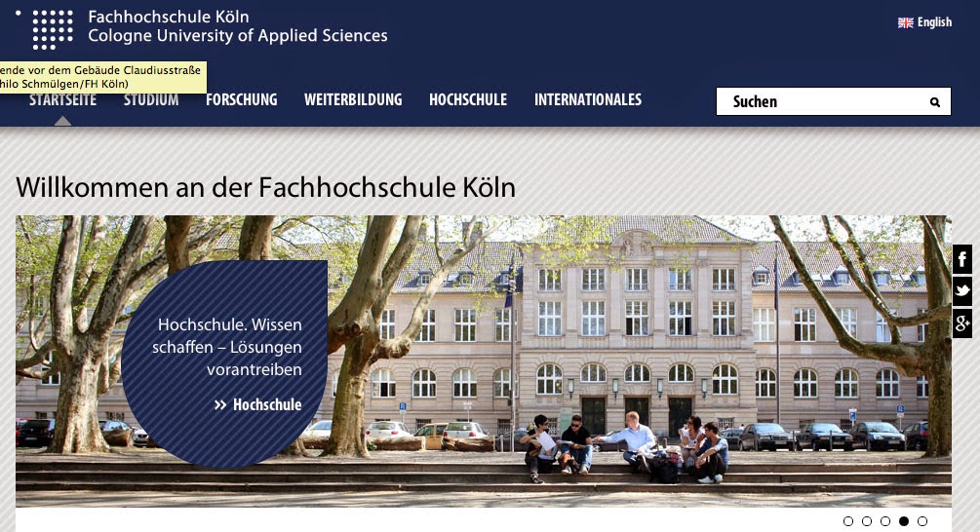This screenshot has height=532, width=980.
Task: Open the Hochschule navigation menu
Action: pos(468,100)
